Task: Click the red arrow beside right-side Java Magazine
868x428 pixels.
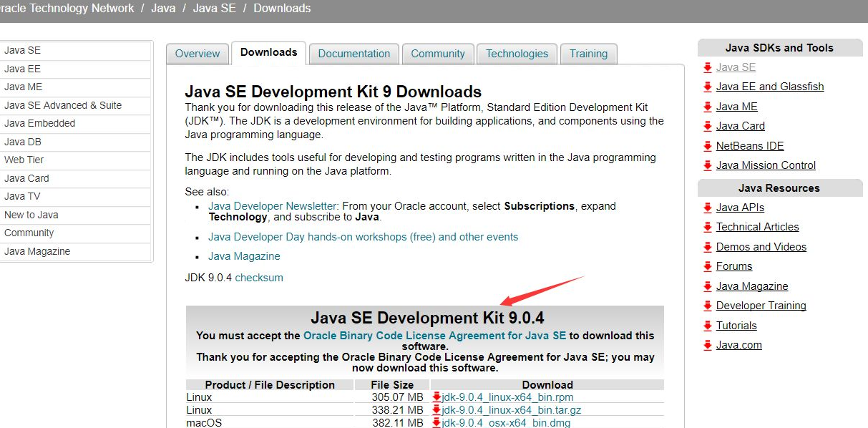Action: point(707,286)
